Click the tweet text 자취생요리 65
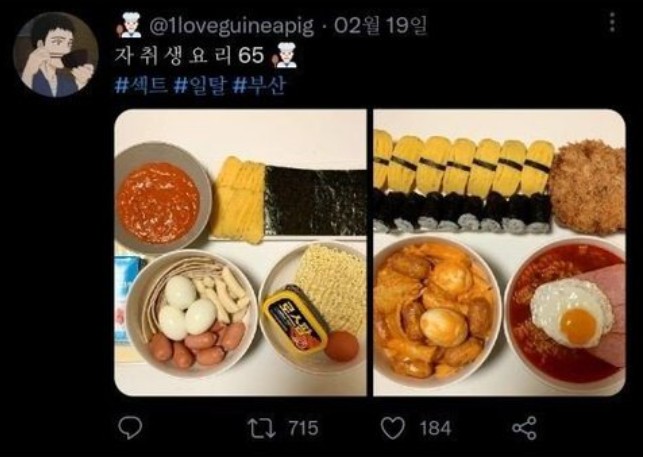Screen dimensions: 645x457 pos(189,55)
